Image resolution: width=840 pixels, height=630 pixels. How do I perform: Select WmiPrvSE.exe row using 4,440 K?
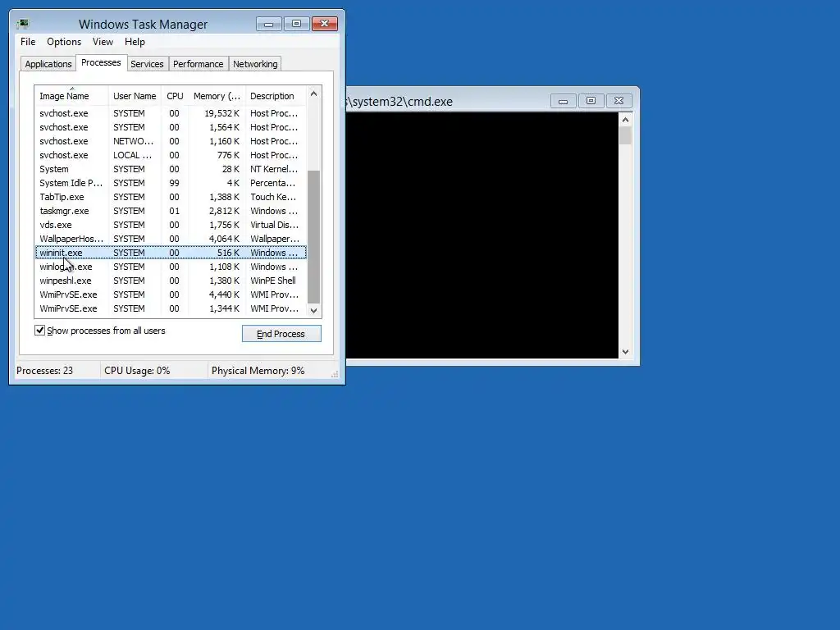pos(171,294)
